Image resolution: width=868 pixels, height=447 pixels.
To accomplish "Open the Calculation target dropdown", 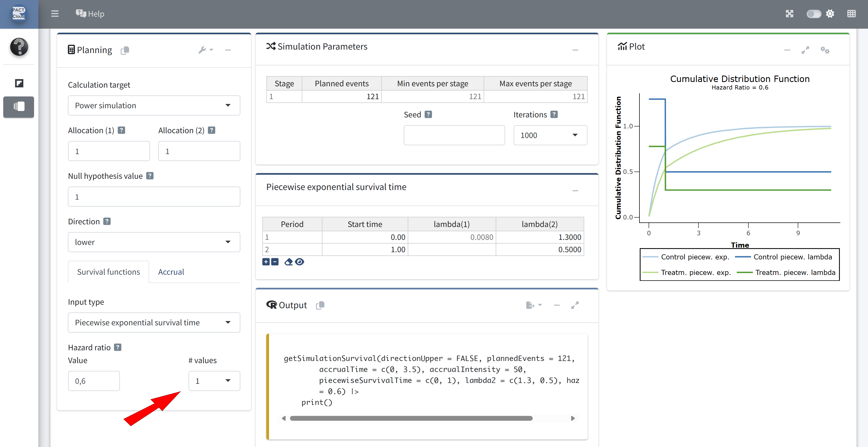I will point(154,105).
